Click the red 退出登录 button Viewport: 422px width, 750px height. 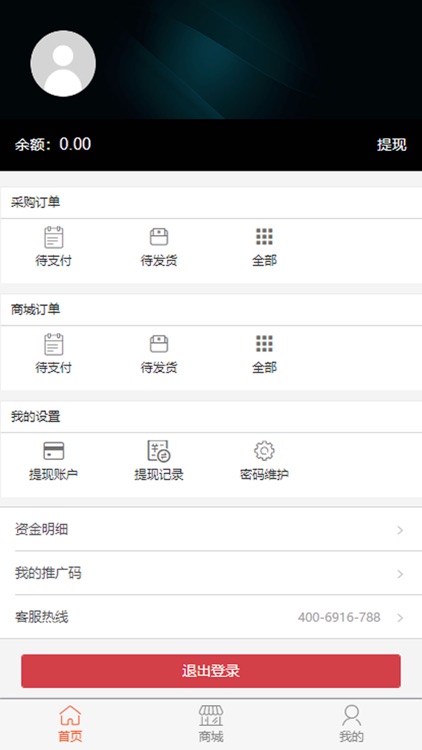point(211,671)
